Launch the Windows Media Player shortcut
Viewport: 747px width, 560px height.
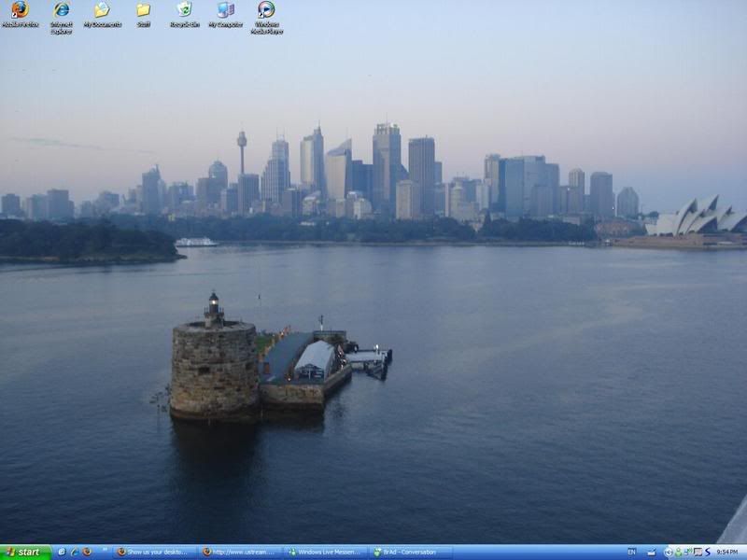click(x=267, y=18)
